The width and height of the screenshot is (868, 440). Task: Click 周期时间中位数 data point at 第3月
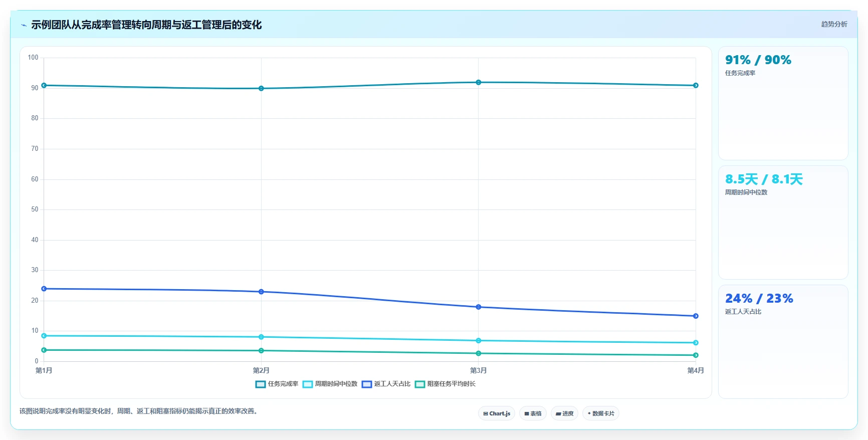479,341
